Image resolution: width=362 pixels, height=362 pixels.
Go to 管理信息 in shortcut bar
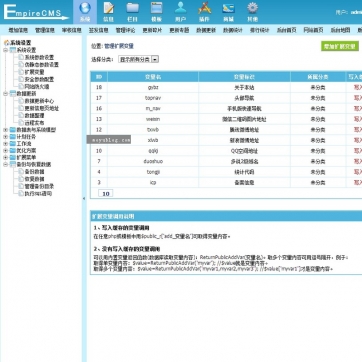tap(45, 30)
